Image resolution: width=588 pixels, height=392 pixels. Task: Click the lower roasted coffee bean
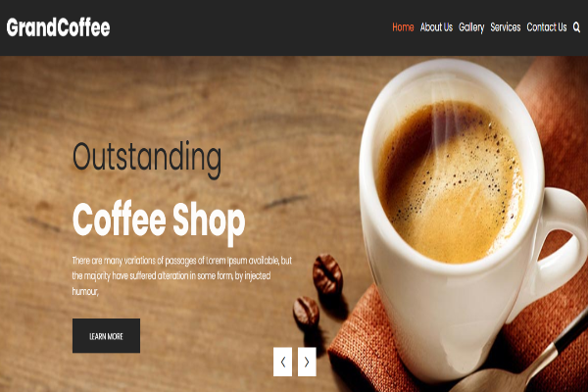[x=306, y=312]
